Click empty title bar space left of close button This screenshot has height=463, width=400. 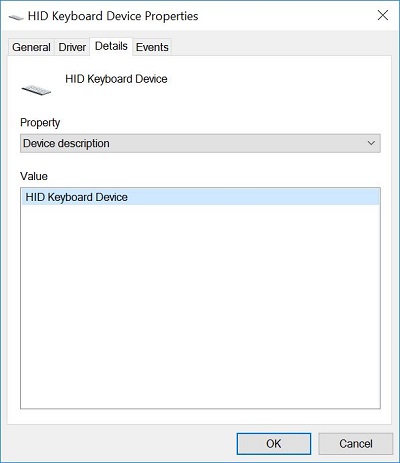point(287,15)
